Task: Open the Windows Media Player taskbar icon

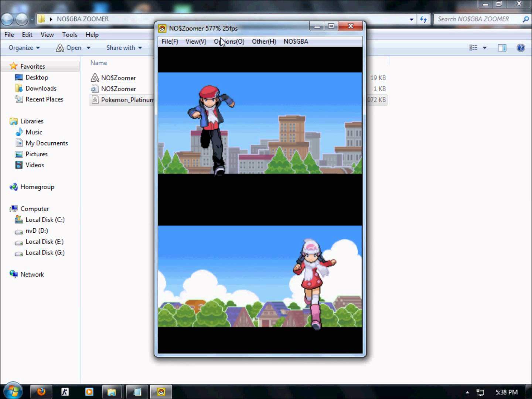Action: [x=89, y=392]
